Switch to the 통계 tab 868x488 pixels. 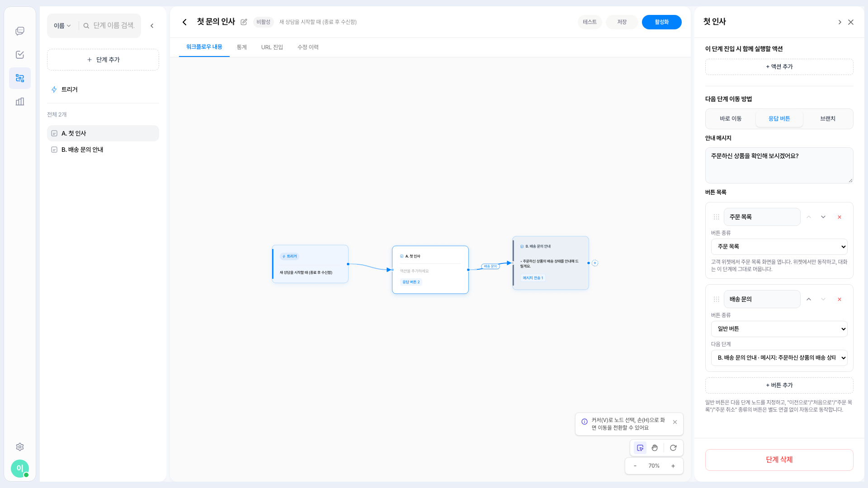point(242,47)
